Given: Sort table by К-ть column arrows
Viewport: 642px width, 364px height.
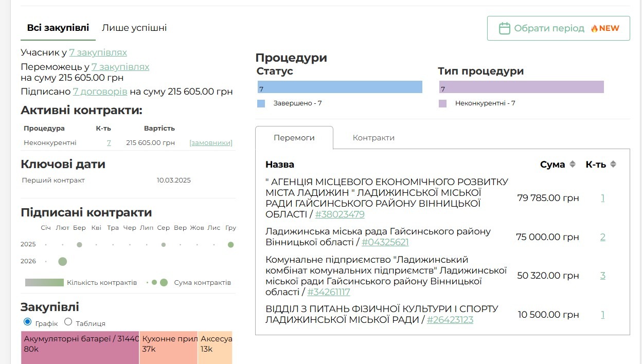Looking at the screenshot, I should click(x=613, y=165).
